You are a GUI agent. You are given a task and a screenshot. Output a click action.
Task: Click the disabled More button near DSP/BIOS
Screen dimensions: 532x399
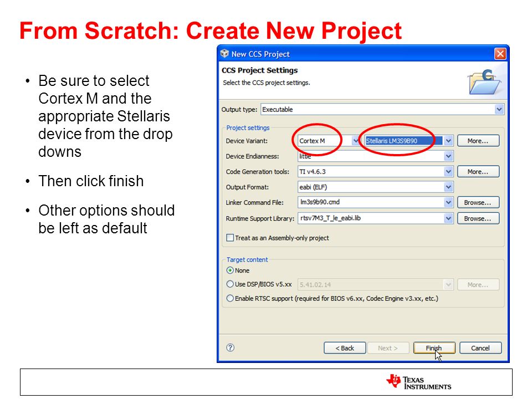[478, 285]
